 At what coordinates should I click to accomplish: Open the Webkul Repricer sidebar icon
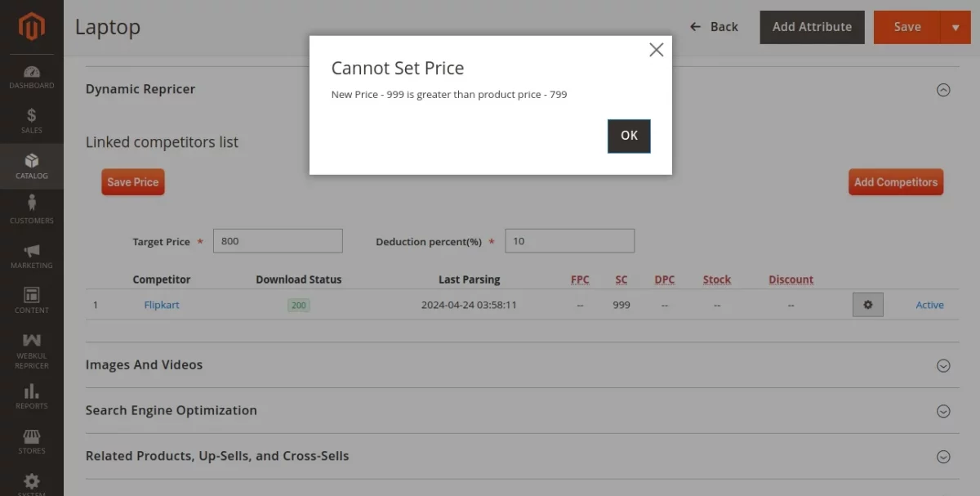(31, 350)
